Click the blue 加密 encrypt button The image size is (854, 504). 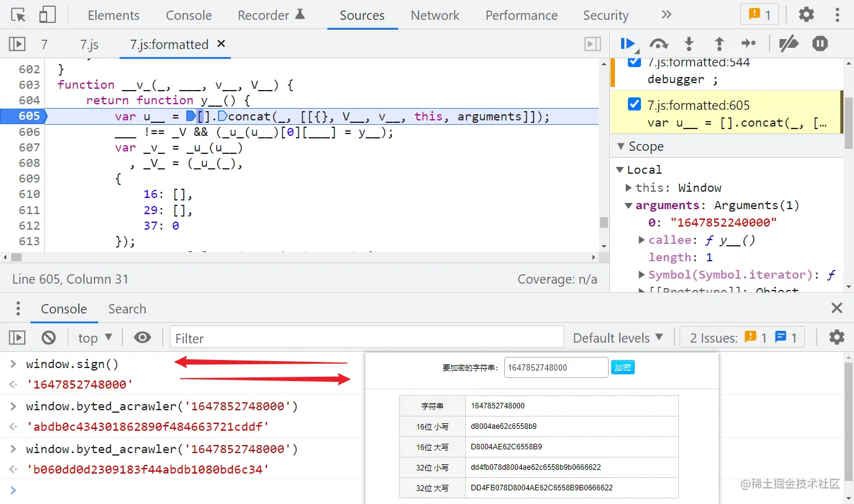coord(623,367)
